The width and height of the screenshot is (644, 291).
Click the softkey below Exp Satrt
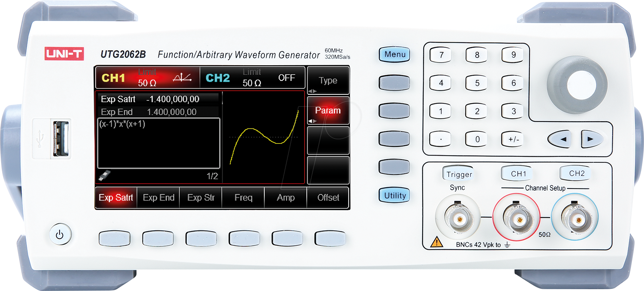pos(115,239)
